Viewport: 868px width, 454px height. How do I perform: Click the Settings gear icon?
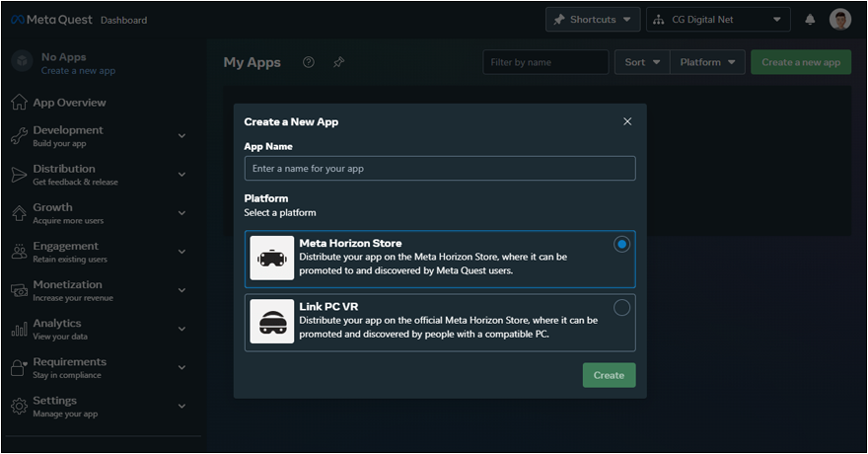pyautogui.click(x=19, y=406)
